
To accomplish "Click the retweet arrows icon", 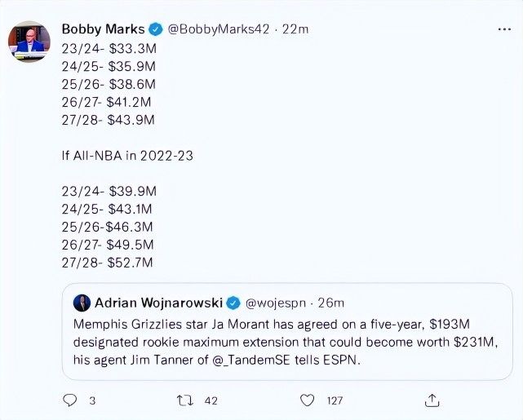I will pyautogui.click(x=186, y=400).
